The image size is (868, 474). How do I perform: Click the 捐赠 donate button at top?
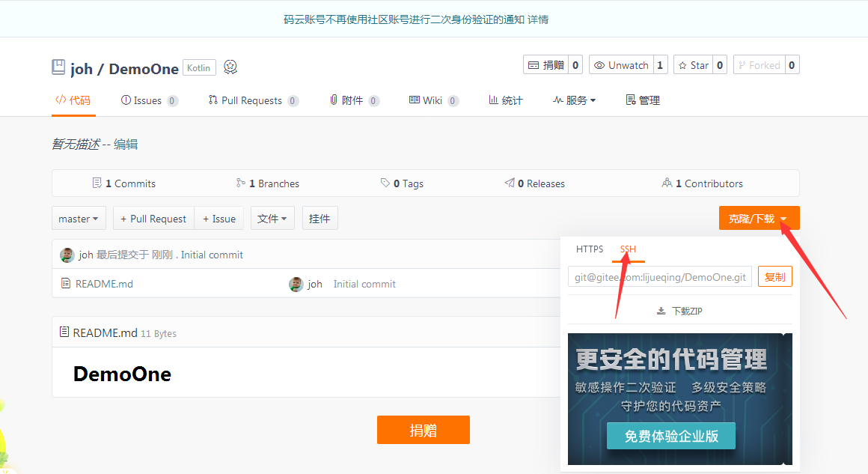pos(546,65)
